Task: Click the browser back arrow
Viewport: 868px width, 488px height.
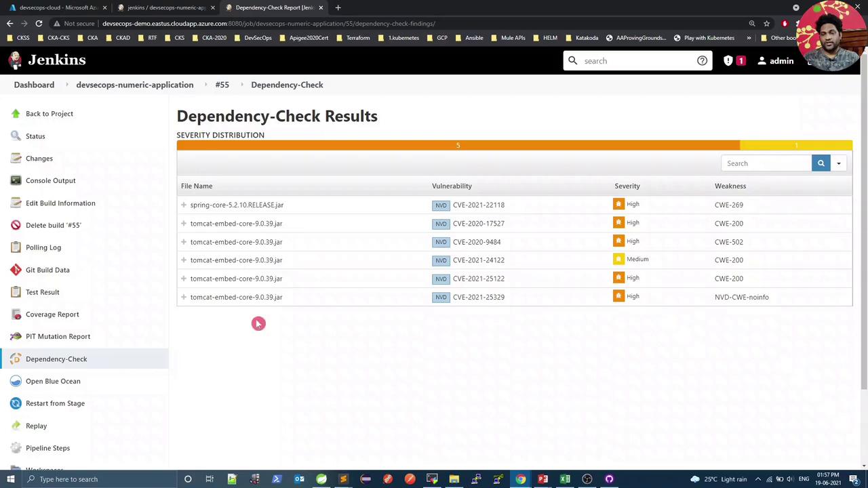Action: [9, 24]
